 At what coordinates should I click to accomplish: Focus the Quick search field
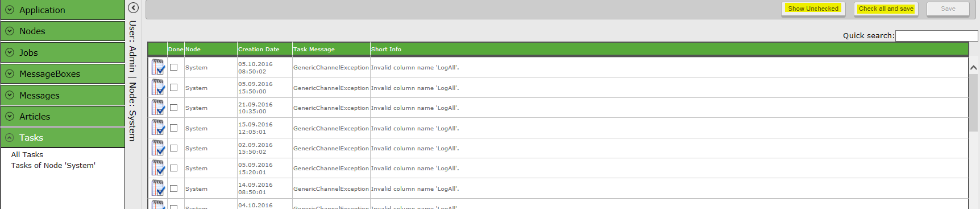(937, 35)
